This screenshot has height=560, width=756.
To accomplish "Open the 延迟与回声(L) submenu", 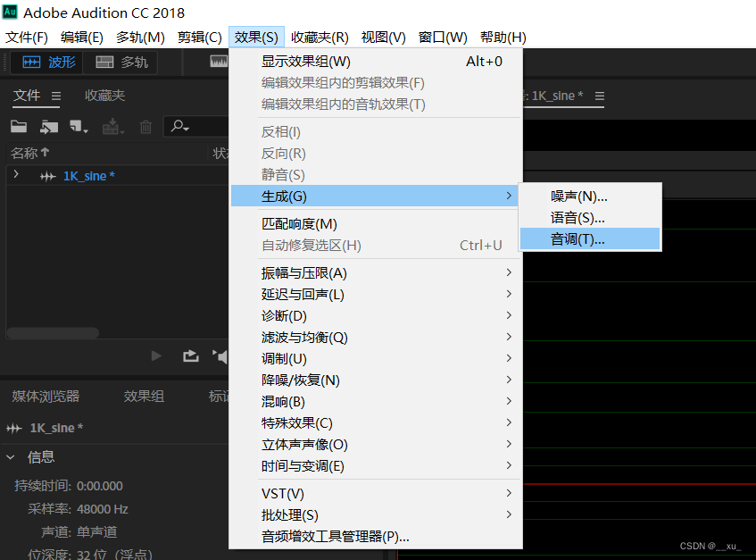I will click(x=375, y=294).
